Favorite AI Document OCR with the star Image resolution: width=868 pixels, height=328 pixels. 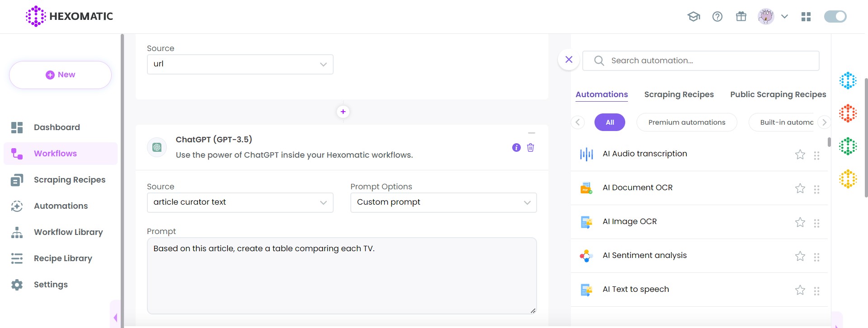coord(800,188)
